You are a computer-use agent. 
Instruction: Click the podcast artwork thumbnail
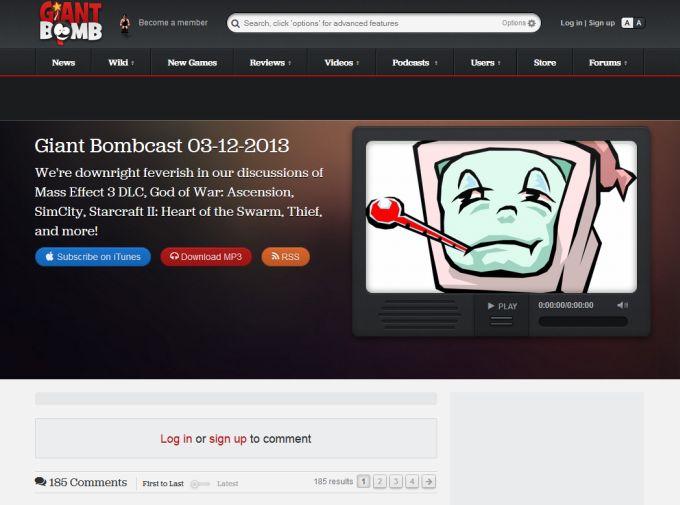501,216
